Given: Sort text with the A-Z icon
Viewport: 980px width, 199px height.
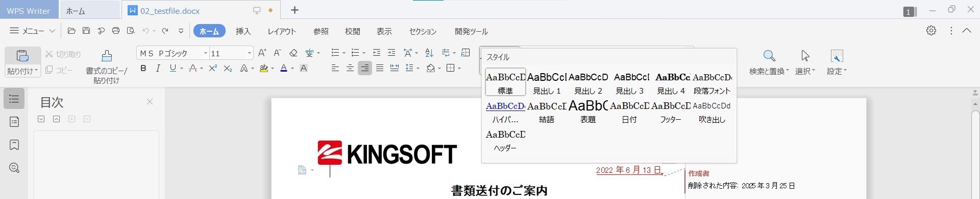Looking at the screenshot, I should pyautogui.click(x=429, y=53).
